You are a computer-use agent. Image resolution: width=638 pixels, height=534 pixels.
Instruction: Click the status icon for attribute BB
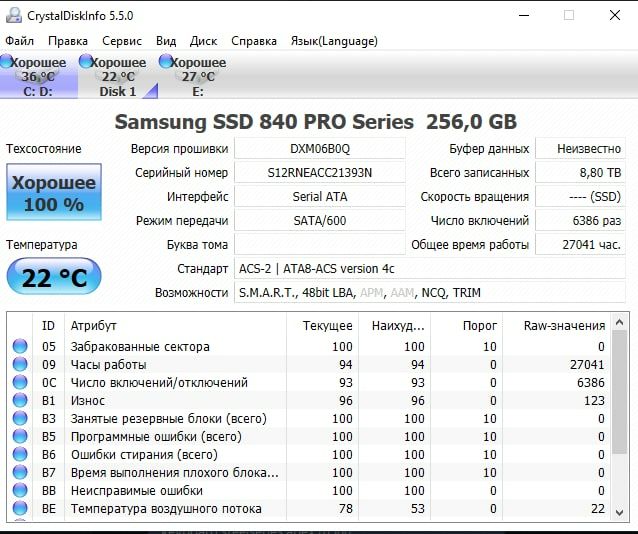point(20,490)
